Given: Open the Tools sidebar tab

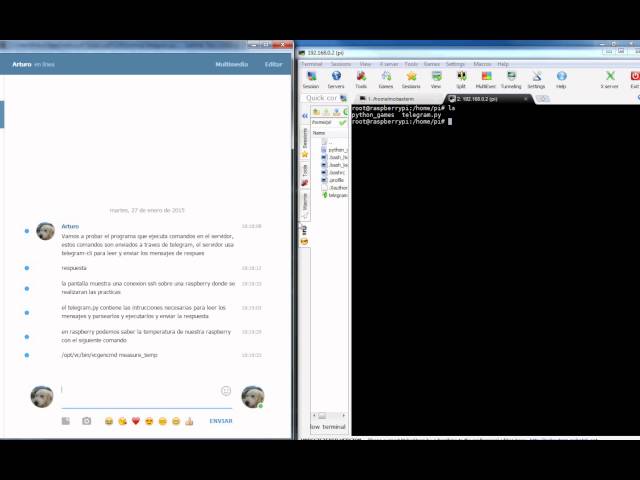Looking at the screenshot, I should pos(304,176).
